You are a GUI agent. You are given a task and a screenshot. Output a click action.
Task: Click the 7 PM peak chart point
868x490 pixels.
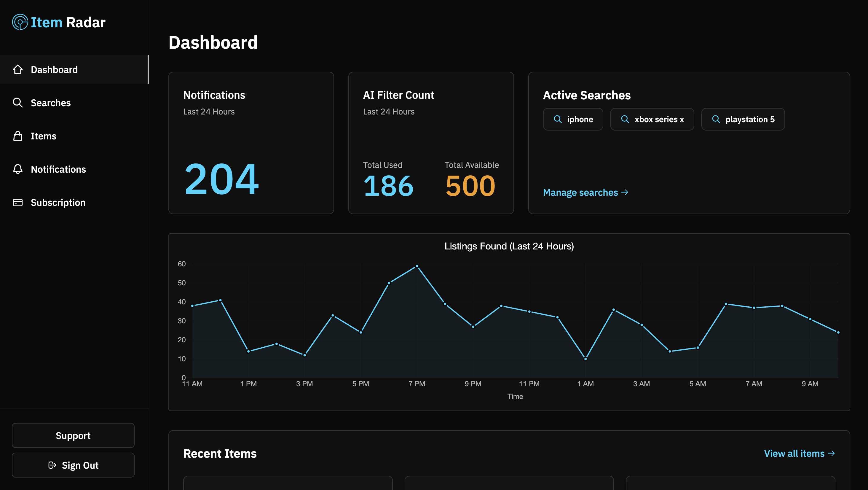417,266
